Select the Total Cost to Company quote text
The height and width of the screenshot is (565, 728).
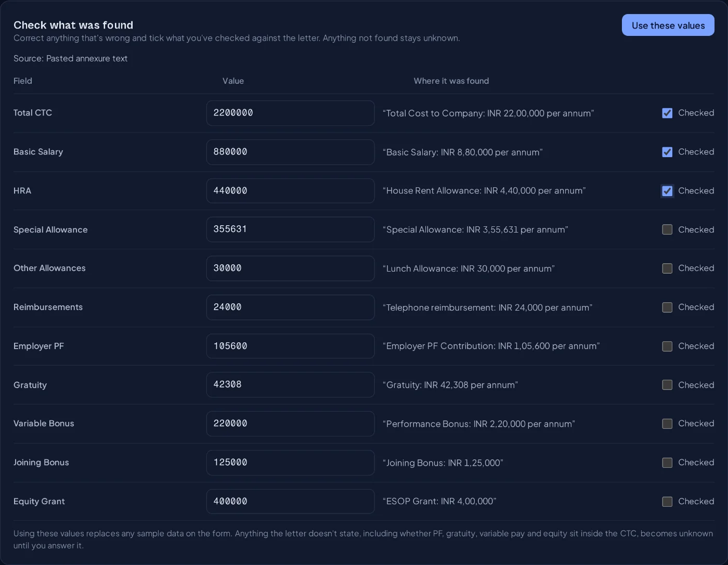[x=488, y=113]
